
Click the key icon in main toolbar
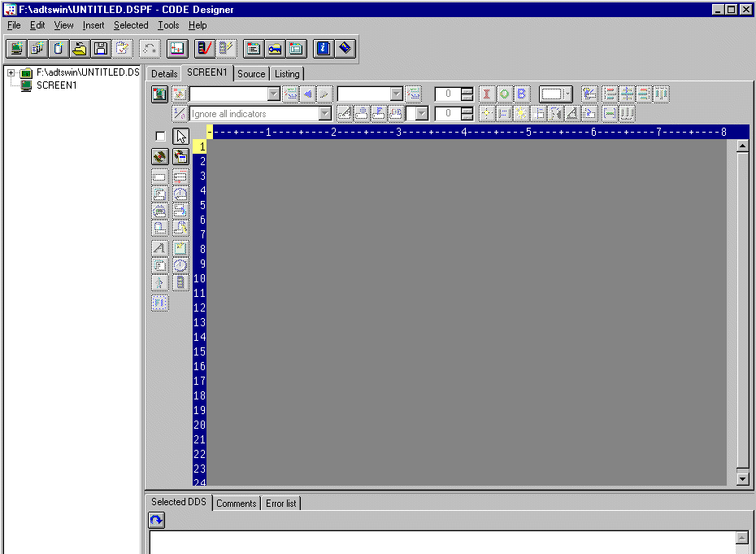click(x=275, y=49)
